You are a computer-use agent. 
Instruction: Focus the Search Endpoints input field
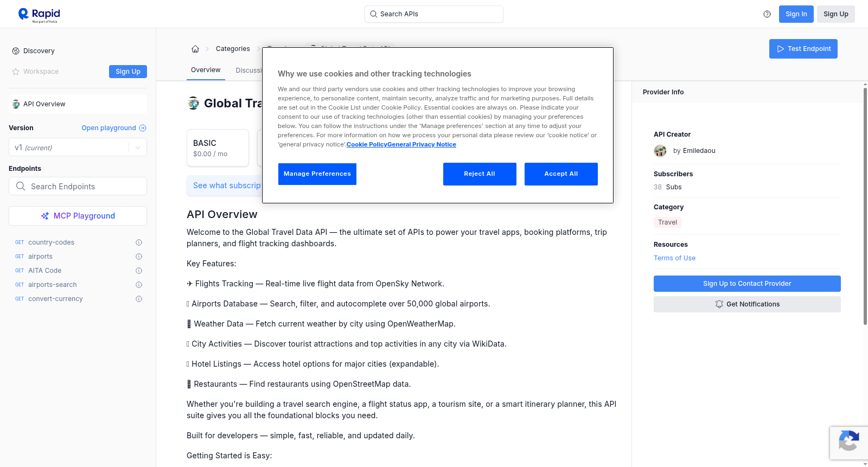(78, 186)
